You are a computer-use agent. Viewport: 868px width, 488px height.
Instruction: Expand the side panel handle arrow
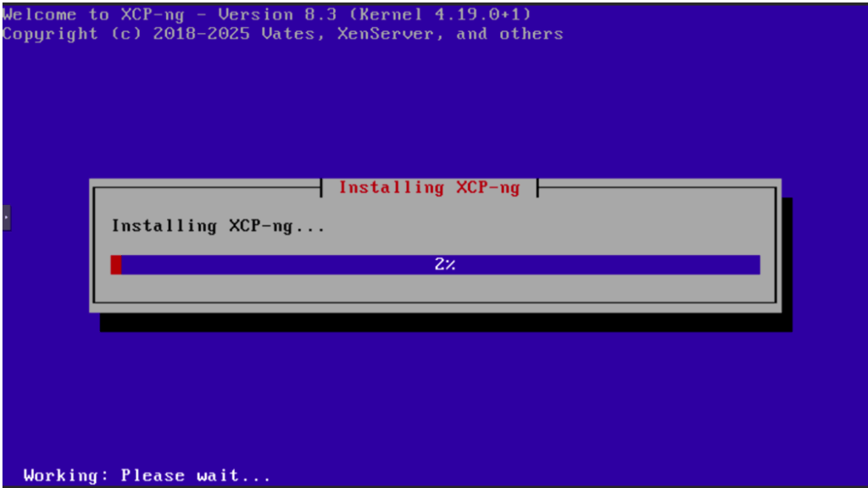(x=6, y=218)
